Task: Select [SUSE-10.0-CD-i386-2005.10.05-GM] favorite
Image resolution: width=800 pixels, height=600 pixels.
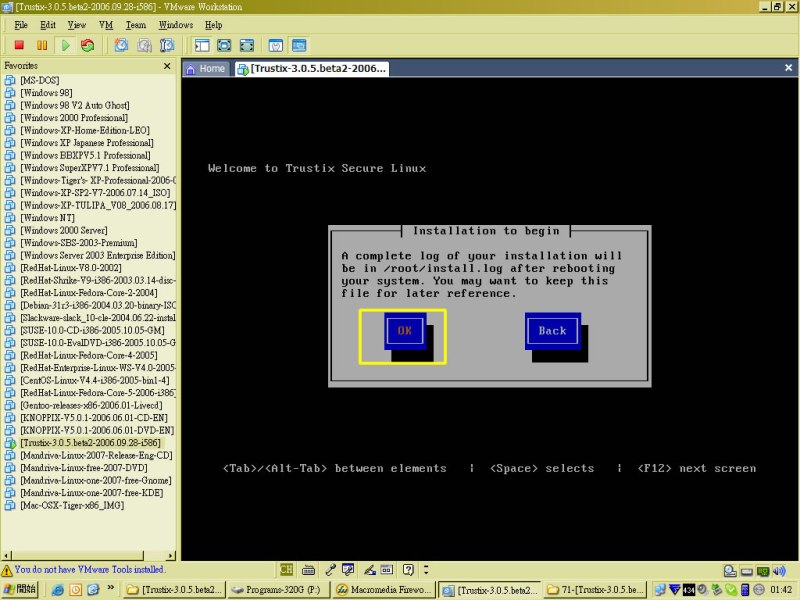Action: point(92,330)
